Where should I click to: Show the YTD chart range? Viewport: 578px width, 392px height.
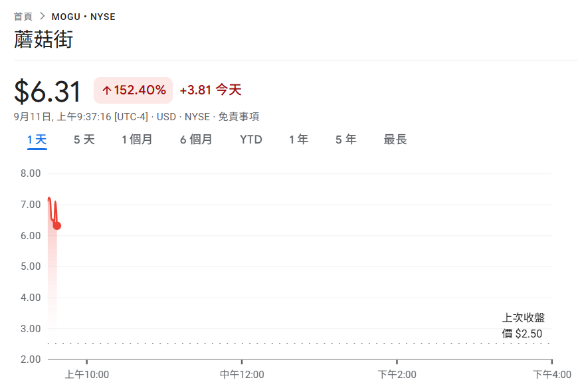click(x=250, y=140)
